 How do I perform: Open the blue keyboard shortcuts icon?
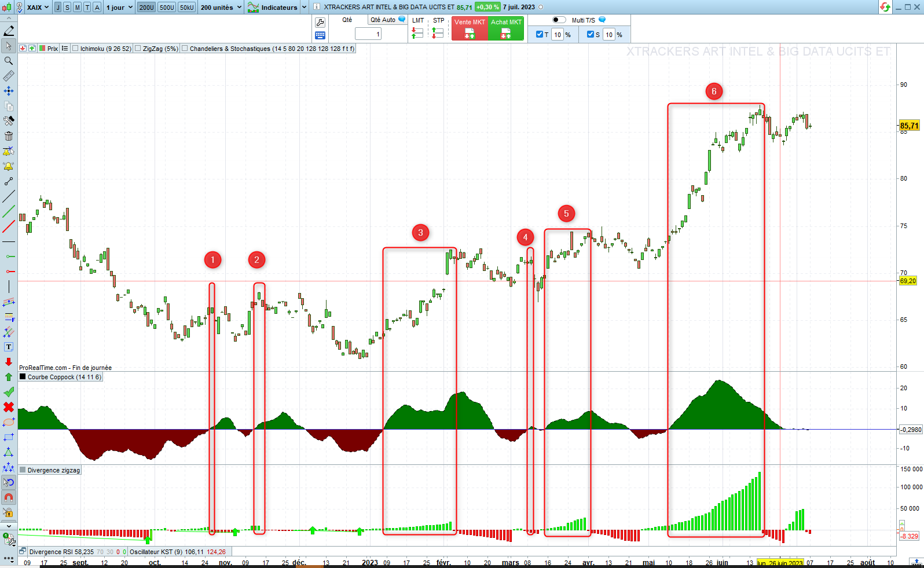tap(320, 35)
